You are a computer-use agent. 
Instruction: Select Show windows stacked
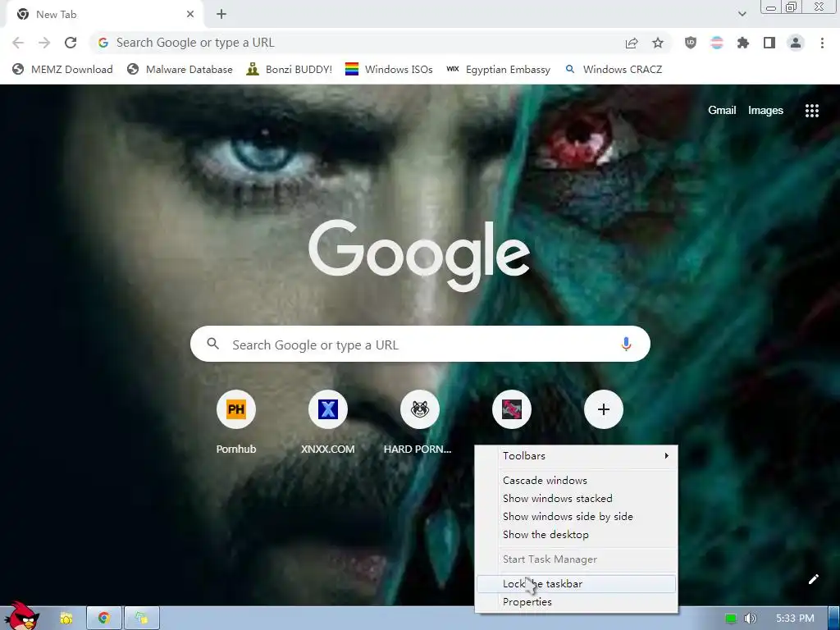point(577,499)
